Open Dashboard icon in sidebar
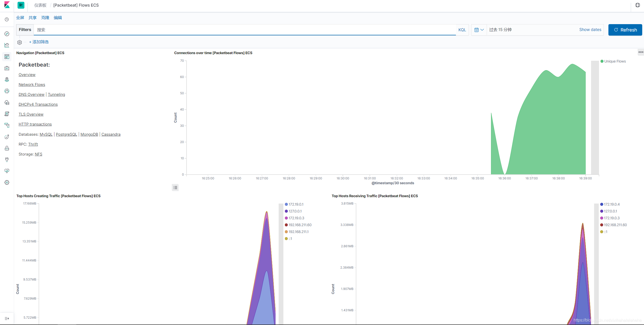This screenshot has width=644, height=325. [x=7, y=57]
